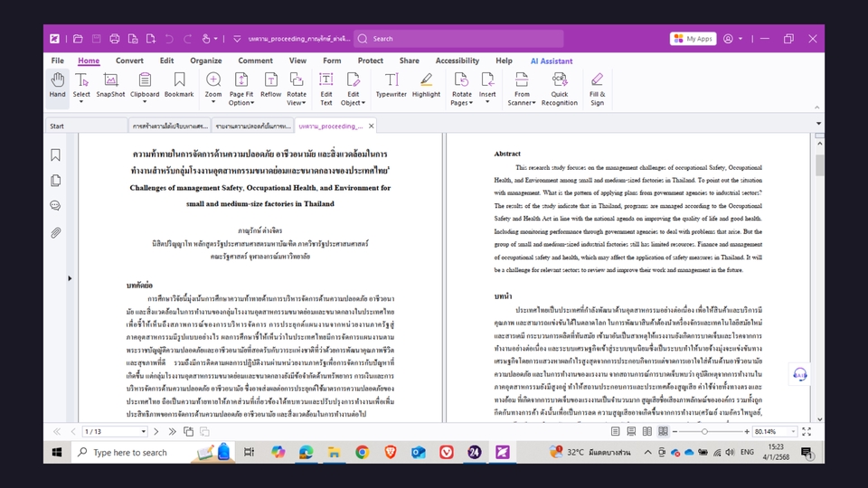Open the Attachments side panel
868x488 pixels.
[x=55, y=232]
